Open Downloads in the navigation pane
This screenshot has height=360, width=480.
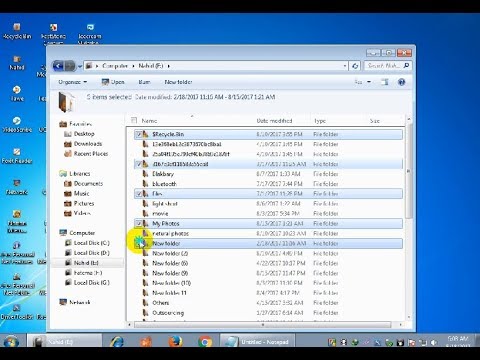tap(88, 144)
